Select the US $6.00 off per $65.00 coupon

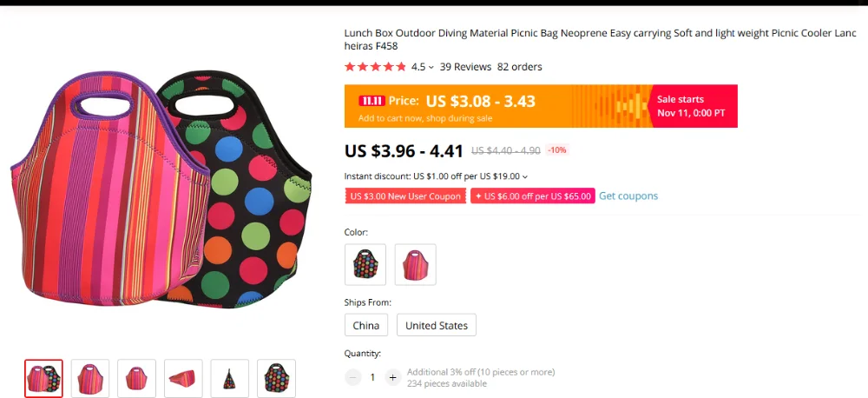point(533,196)
